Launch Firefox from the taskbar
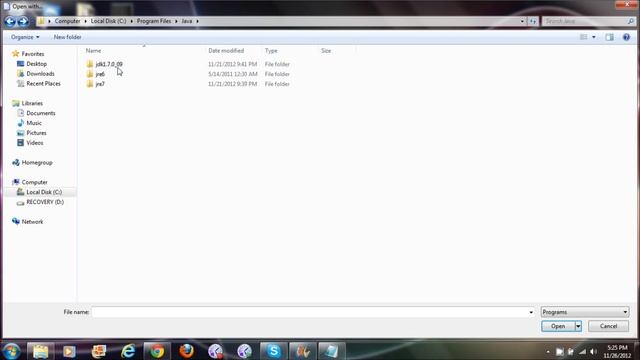This screenshot has height=360, width=640. pos(187,351)
